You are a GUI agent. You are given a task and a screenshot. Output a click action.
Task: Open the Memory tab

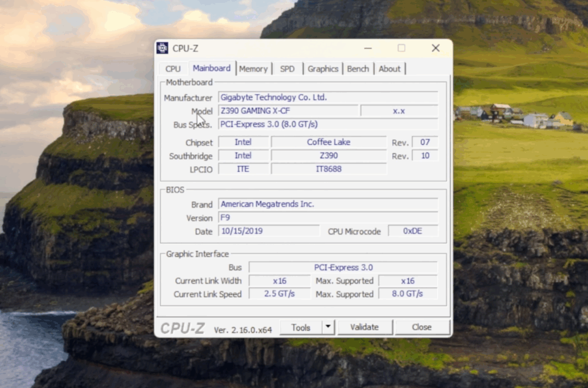click(x=253, y=68)
